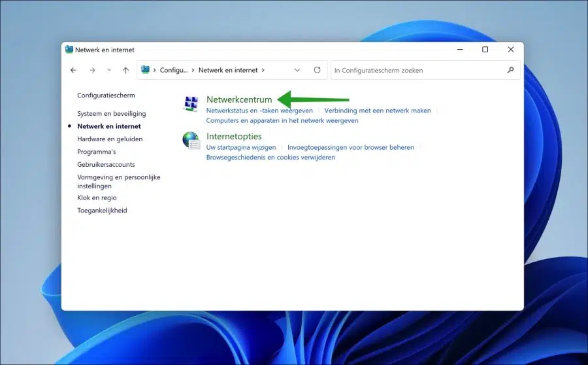Open the Internetopties heading
The width and height of the screenshot is (588, 365).
[x=234, y=136]
